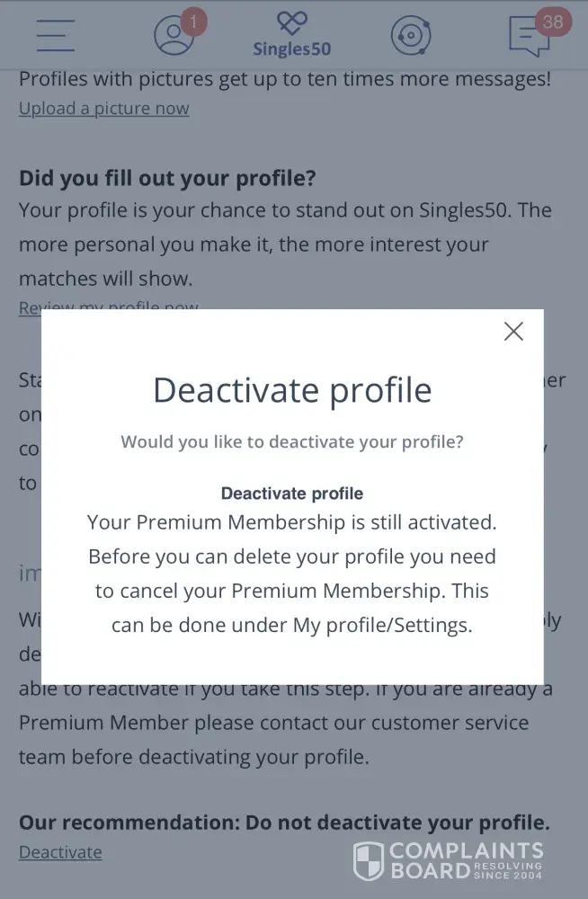Open the matches radar icon
Viewport: 588px width, 899px height.
(x=411, y=36)
